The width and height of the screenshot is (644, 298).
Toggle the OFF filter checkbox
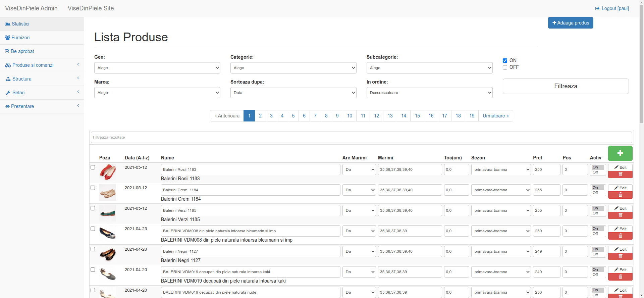(x=505, y=67)
